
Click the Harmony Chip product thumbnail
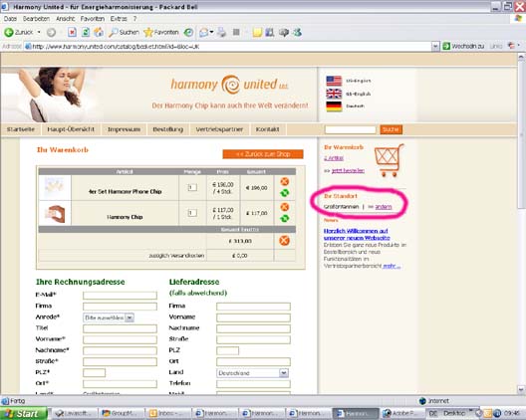56,214
